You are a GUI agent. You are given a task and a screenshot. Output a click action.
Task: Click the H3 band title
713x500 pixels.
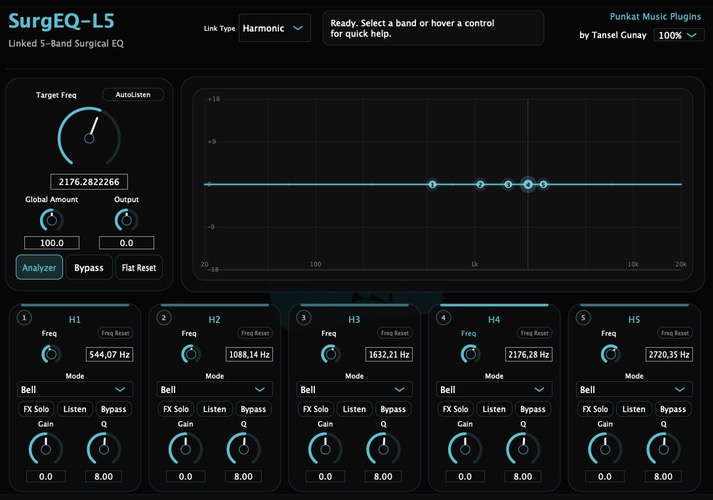(354, 320)
